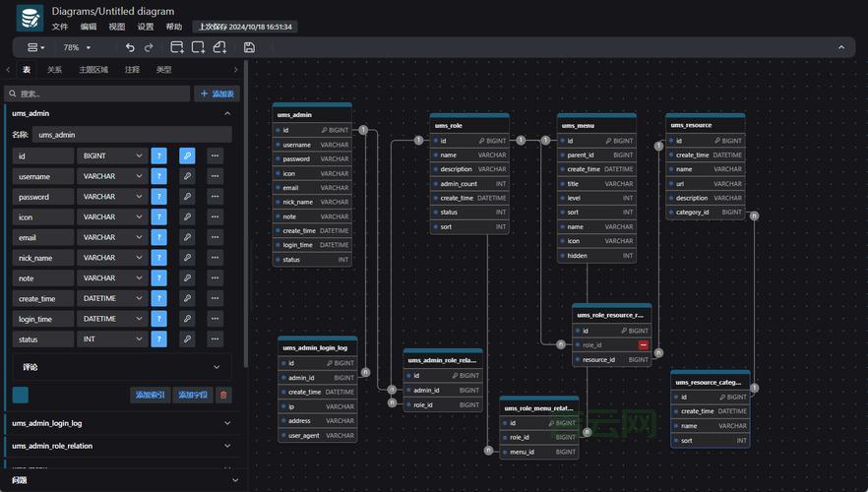Viewport: 868px width, 492px height.
Task: Open type dropdown for create_time field
Action: [x=112, y=298]
